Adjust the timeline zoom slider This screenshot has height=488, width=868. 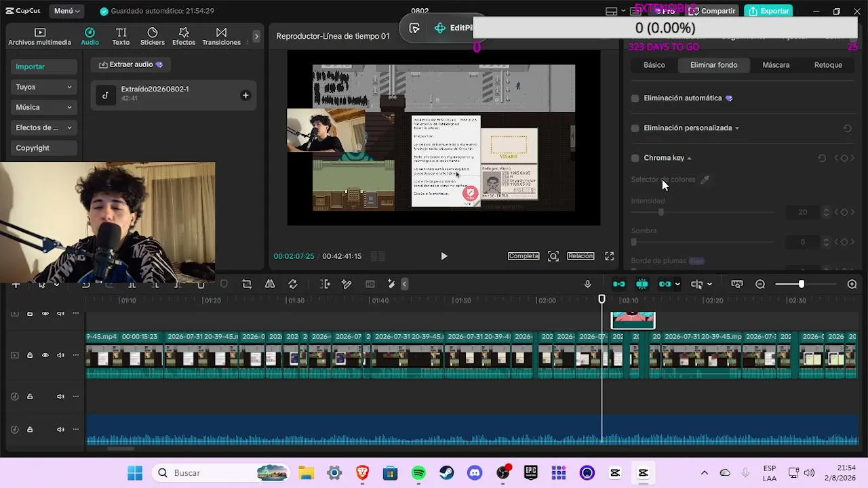801,284
